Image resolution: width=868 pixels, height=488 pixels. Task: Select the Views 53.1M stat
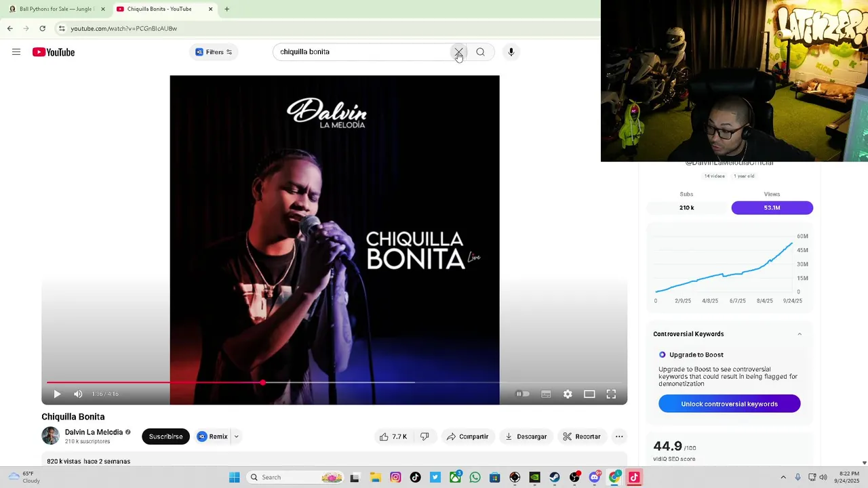pos(772,207)
